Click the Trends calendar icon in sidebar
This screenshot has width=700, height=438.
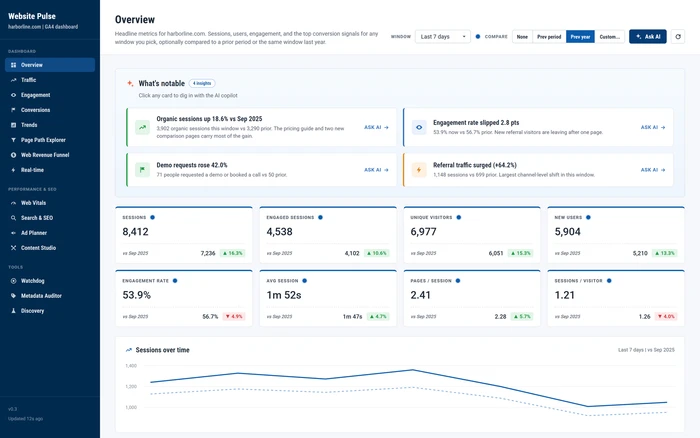[13, 125]
